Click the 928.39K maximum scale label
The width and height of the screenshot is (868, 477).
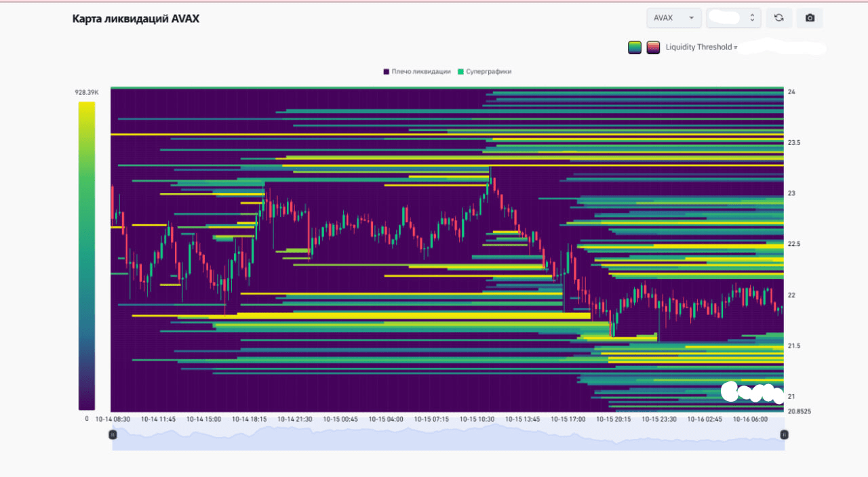[87, 92]
